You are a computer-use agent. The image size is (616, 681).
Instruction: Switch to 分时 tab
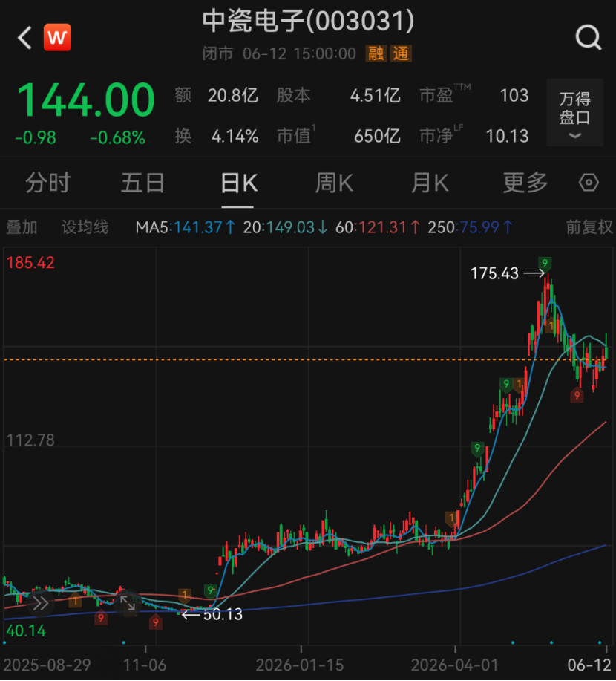pyautogui.click(x=47, y=183)
